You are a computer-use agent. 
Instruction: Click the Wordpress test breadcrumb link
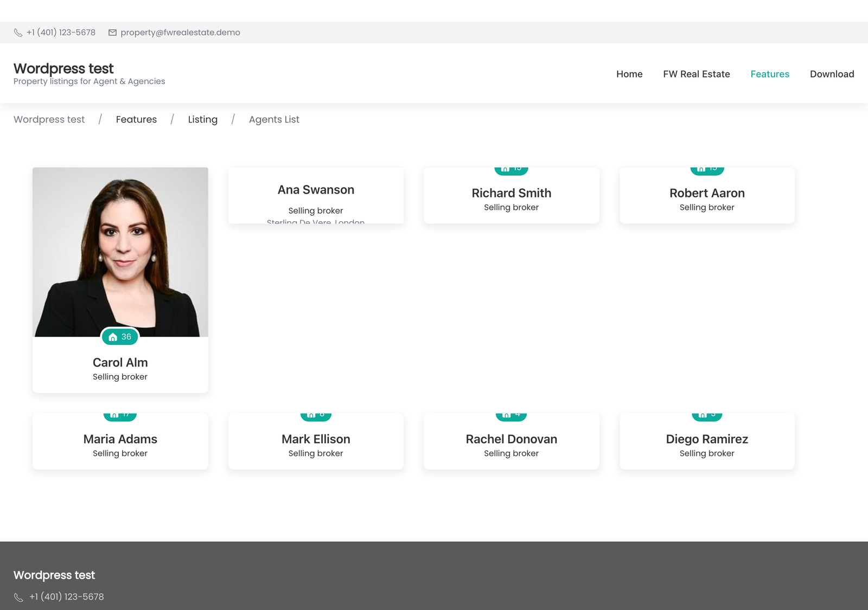(x=49, y=119)
